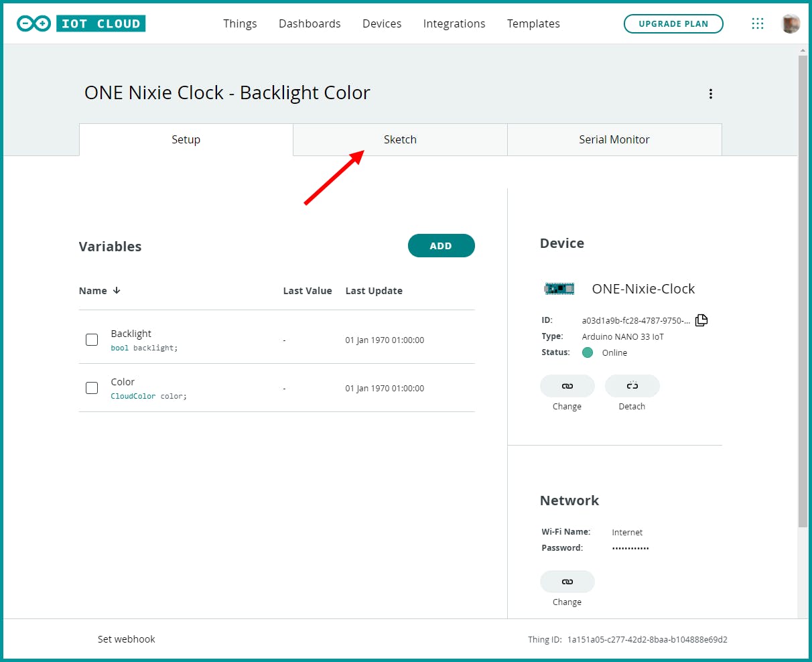This screenshot has width=812, height=662.
Task: Click the Thing title to rename
Action: (227, 92)
